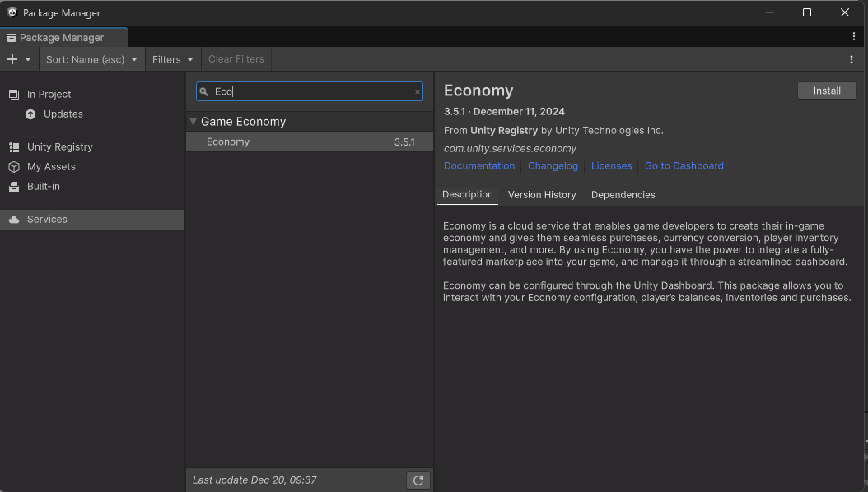
Task: Open the Filters dropdown
Action: pyautogui.click(x=173, y=59)
